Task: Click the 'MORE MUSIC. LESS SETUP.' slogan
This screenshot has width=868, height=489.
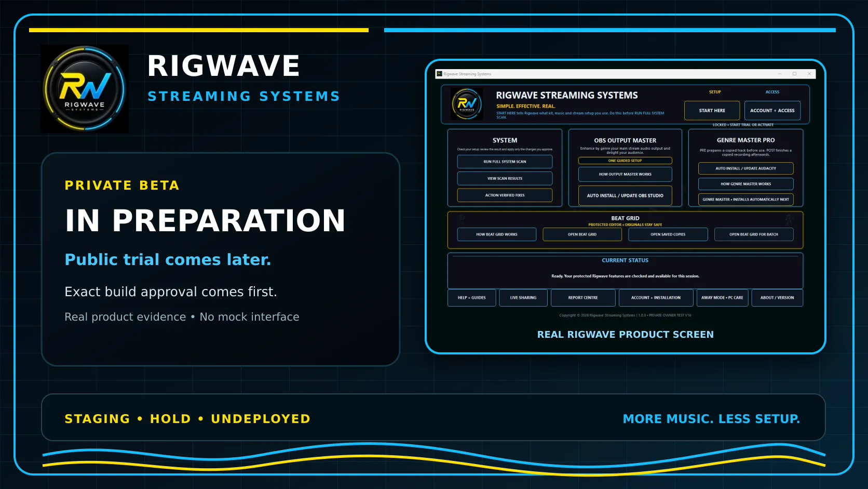Action: [711, 419]
